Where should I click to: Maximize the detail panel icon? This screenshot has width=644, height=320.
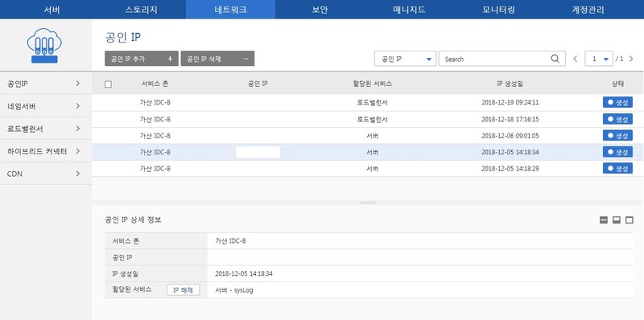630,220
